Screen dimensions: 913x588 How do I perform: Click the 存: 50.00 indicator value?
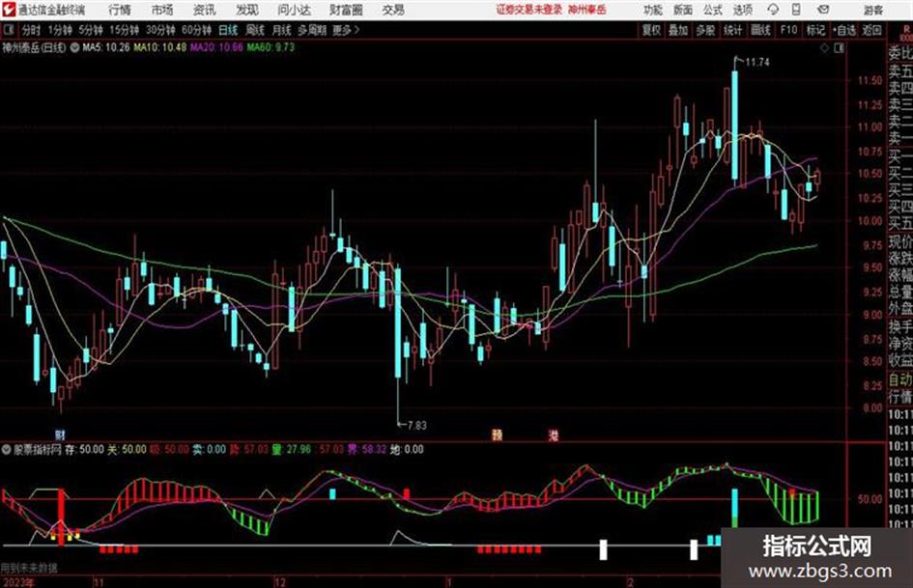coord(84,449)
